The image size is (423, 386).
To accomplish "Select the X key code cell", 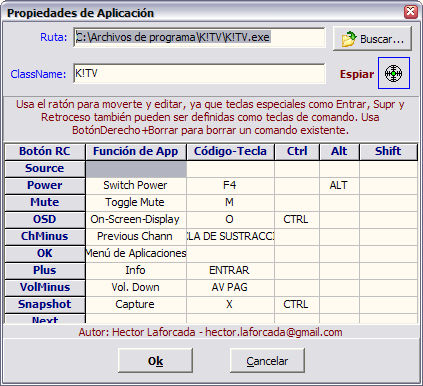I will (x=230, y=305).
